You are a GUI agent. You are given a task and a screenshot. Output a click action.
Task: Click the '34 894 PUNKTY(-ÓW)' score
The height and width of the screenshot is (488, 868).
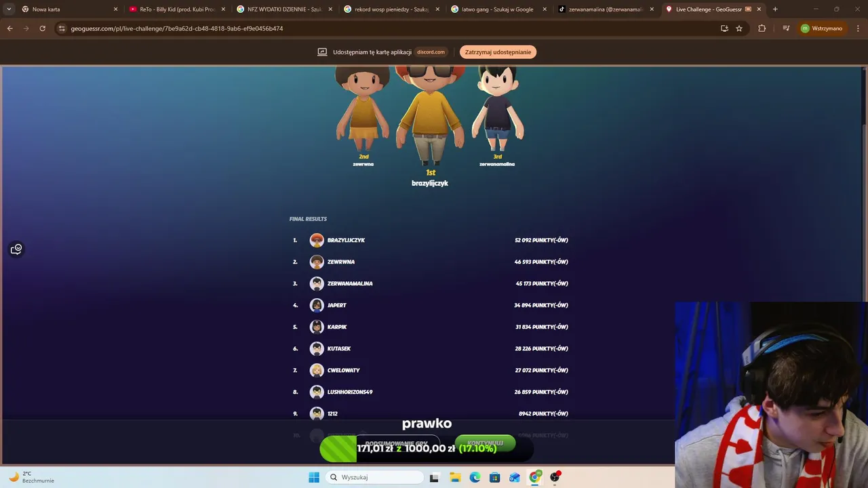coord(541,305)
